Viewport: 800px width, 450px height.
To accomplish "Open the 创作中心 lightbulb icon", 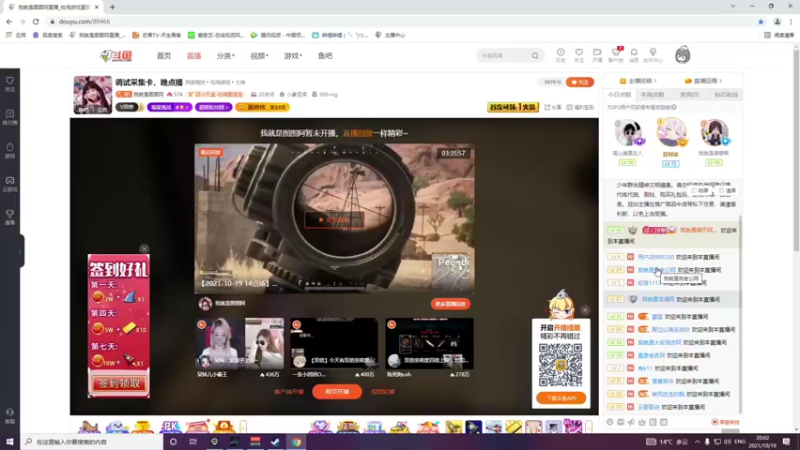I will point(653,55).
